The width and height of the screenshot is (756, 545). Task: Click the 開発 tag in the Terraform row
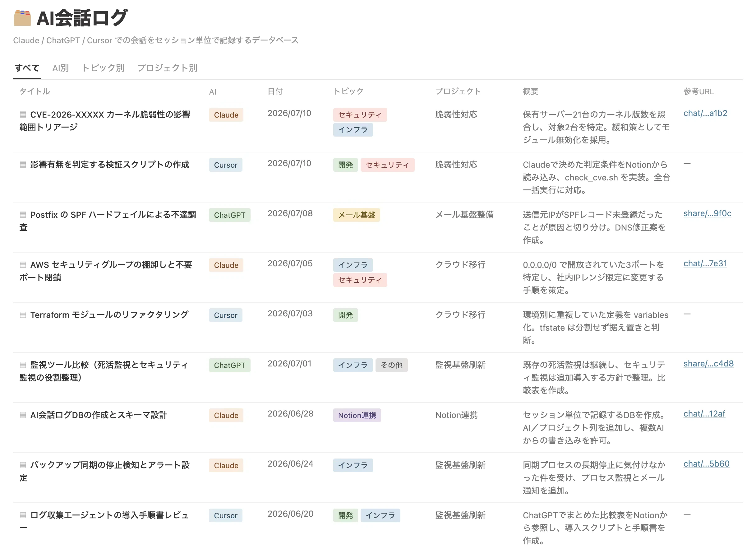pyautogui.click(x=346, y=315)
